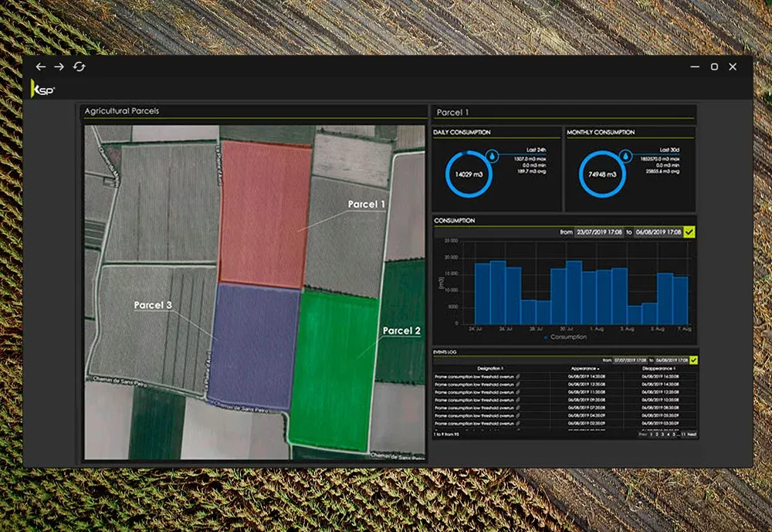The image size is (772, 532).
Task: Click the KSP logo
Action: point(42,89)
